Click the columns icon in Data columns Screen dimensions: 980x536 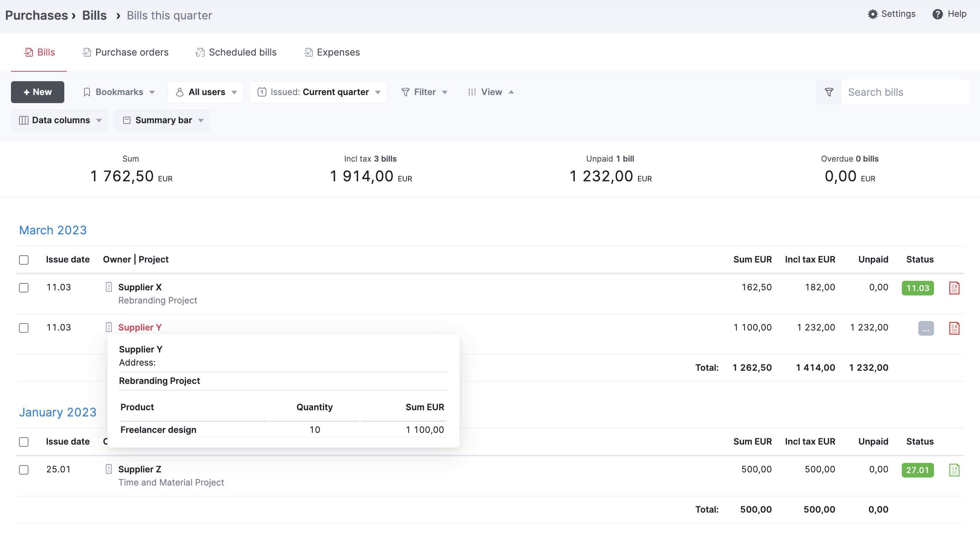tap(24, 120)
